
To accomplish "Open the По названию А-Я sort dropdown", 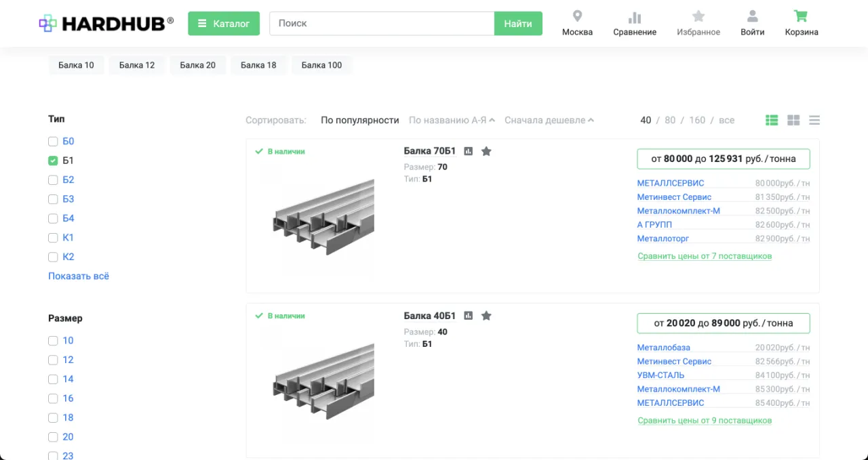I will coord(448,119).
